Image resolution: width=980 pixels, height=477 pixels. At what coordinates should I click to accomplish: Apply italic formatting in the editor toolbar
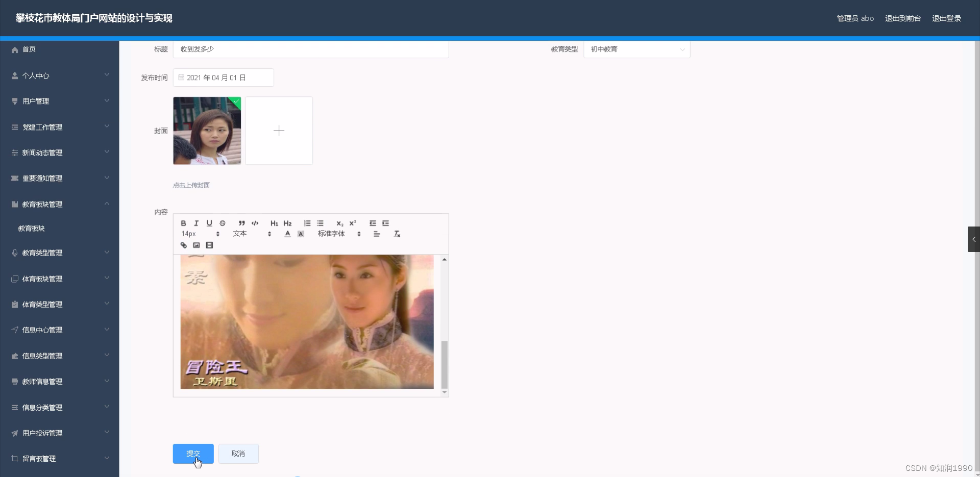(x=196, y=223)
